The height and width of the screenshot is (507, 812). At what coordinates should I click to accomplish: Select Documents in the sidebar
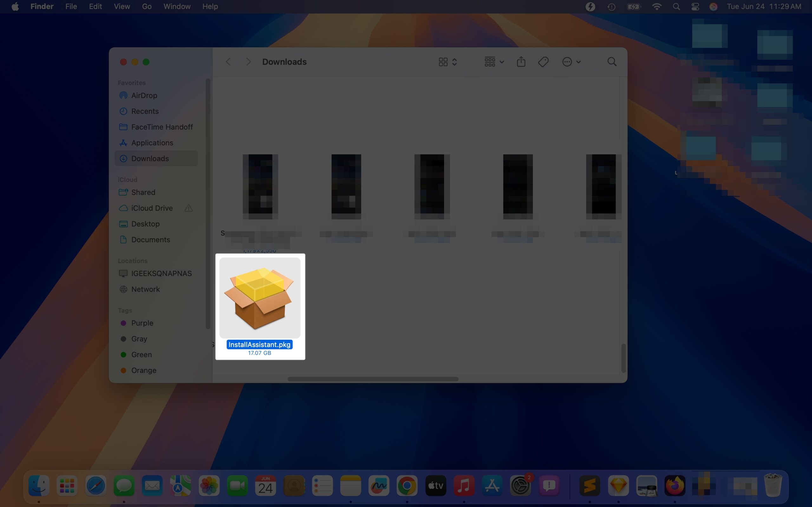(150, 240)
